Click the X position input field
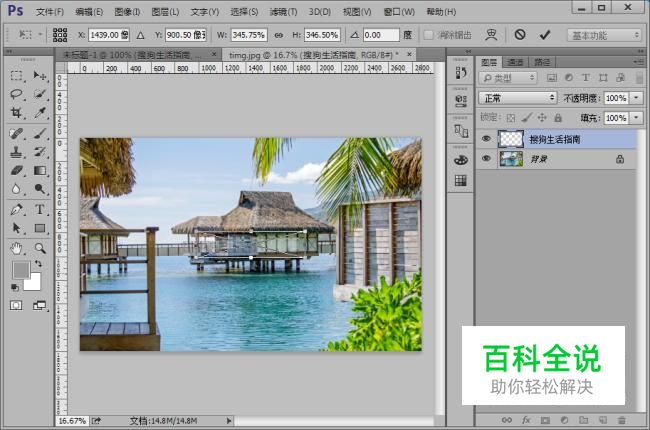The height and width of the screenshot is (430, 650). [x=109, y=35]
